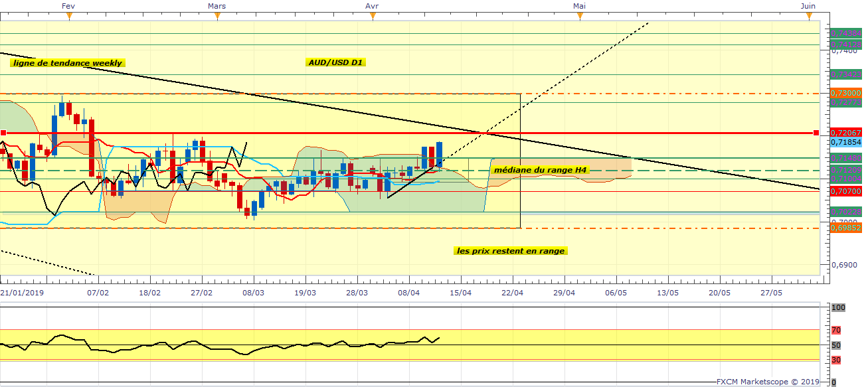Image resolution: width=868 pixels, height=387 pixels.
Task: Click the blue current price 0,71854 tag
Action: pos(847,142)
